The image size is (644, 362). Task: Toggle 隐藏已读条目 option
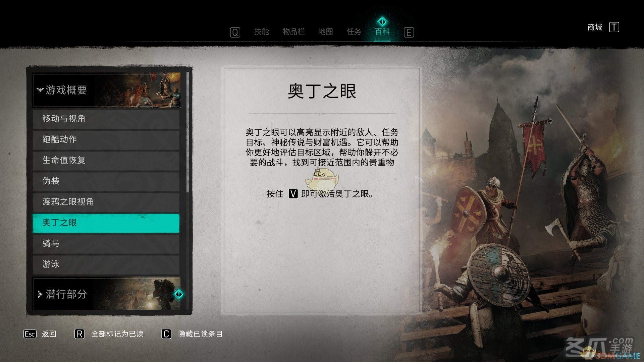[200, 334]
